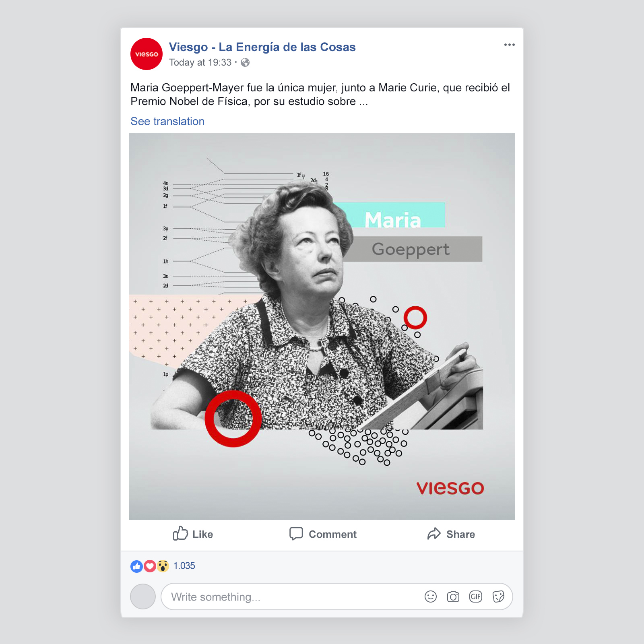Image resolution: width=644 pixels, height=644 pixels.
Task: Open the emoji smiley picker
Action: 431,597
